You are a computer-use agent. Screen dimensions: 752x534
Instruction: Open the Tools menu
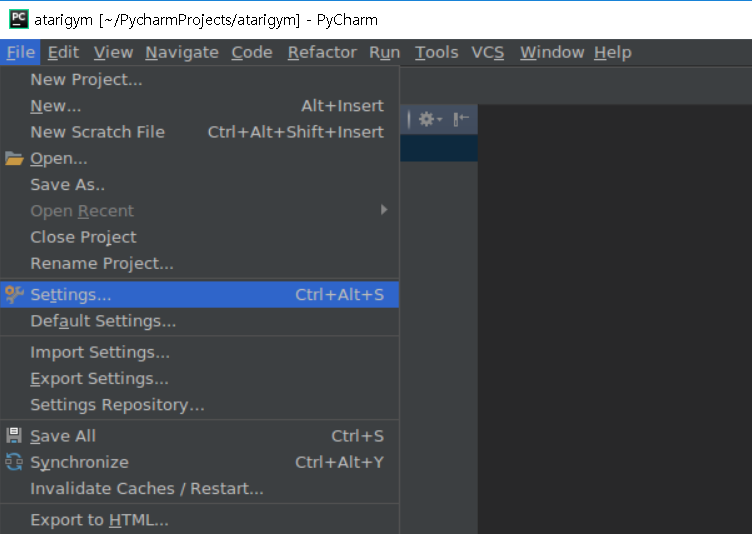436,52
